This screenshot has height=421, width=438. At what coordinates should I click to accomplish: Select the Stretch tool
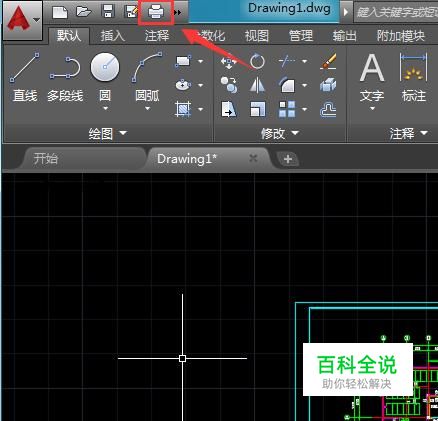click(229, 109)
